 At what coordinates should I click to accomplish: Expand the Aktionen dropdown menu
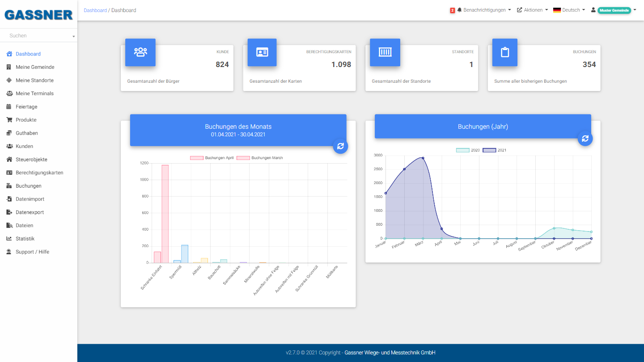click(532, 10)
